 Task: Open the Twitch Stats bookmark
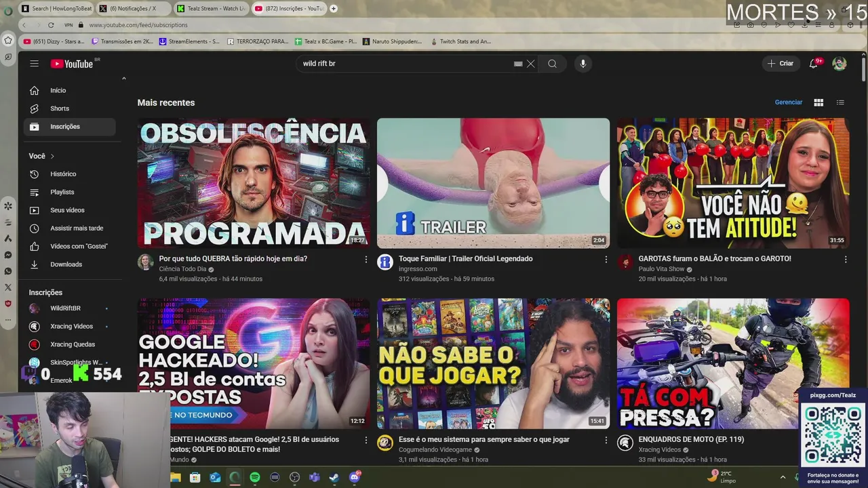(x=460, y=41)
